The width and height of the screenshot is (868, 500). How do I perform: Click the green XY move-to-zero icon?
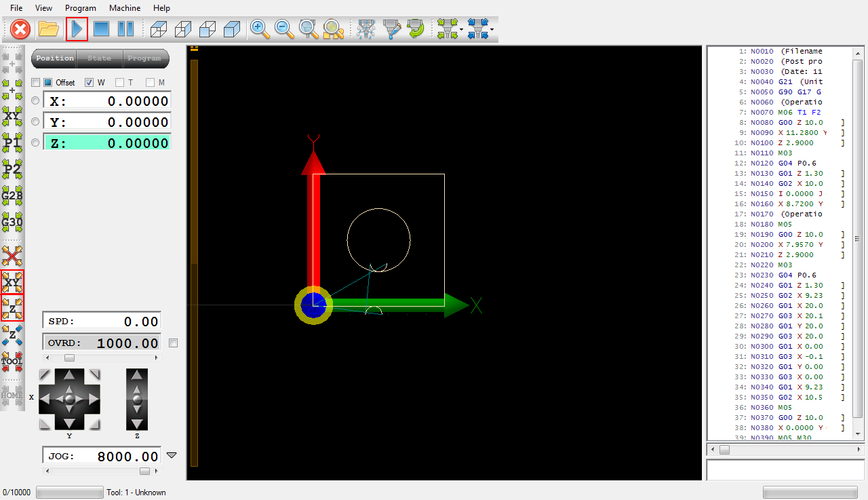click(12, 115)
